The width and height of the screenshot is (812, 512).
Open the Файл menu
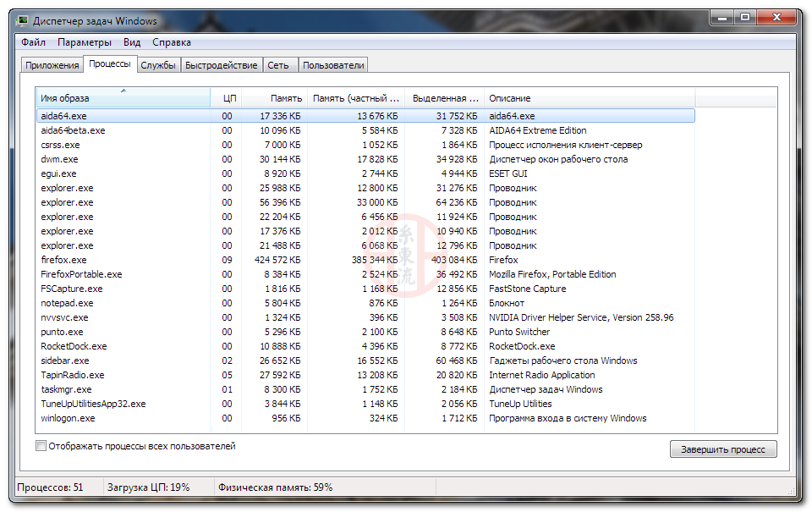click(x=33, y=42)
